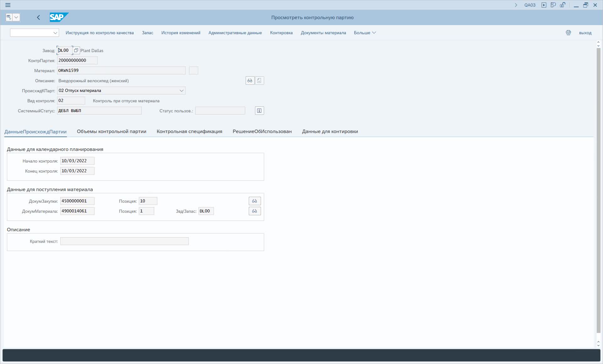Open Инструкция по контролю качества
The height and width of the screenshot is (364, 603).
(x=100, y=33)
